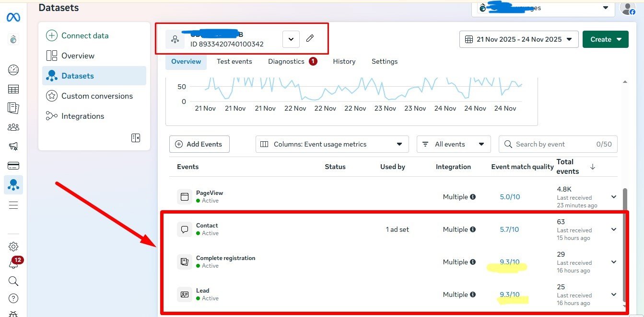644x317 pixels.
Task: Click info icon beside Lead Multiple
Action: (473, 294)
